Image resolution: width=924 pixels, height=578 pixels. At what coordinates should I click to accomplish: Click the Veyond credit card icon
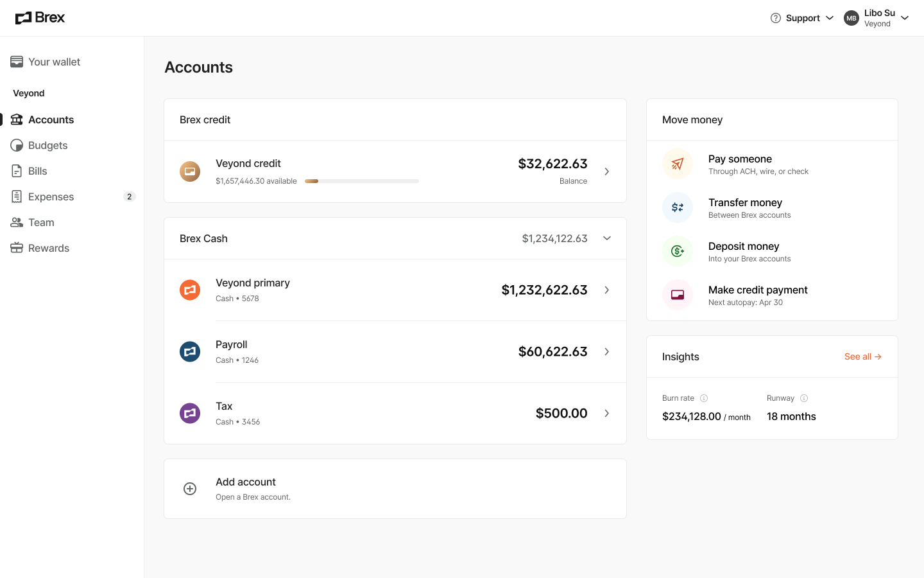[x=190, y=171]
